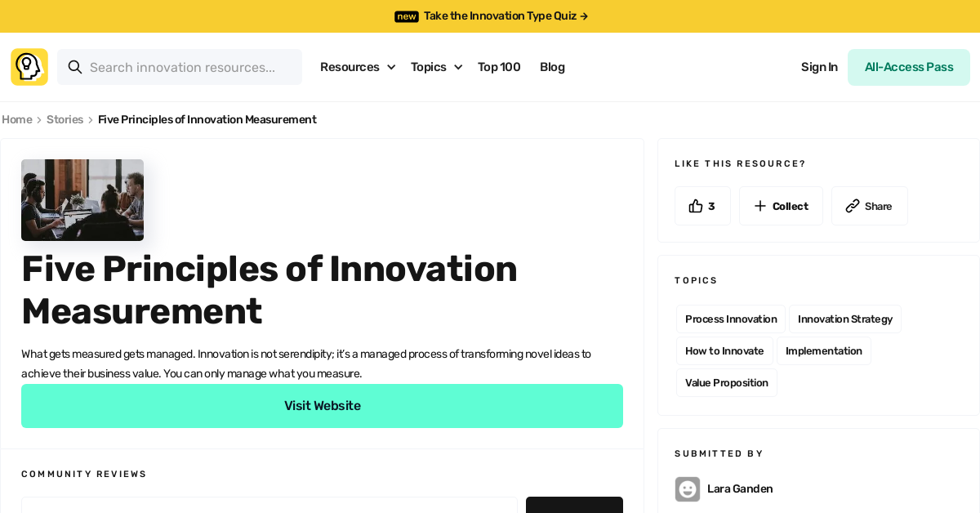The image size is (980, 513).
Task: Click the Resources chevron arrow
Action: tap(390, 67)
